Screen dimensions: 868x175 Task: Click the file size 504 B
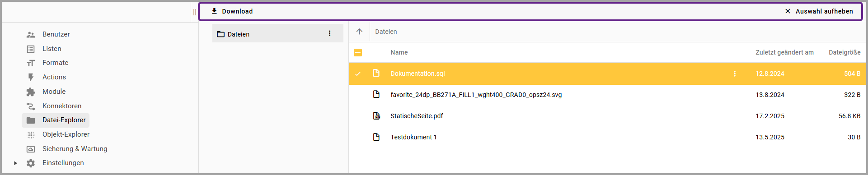point(852,74)
